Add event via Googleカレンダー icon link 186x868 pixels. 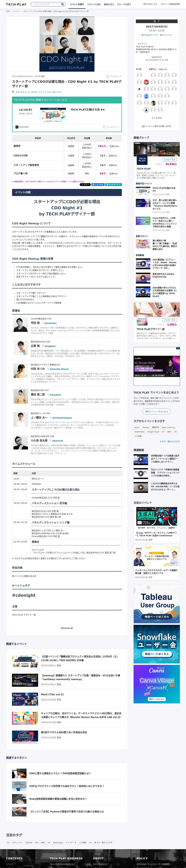coord(150,35)
